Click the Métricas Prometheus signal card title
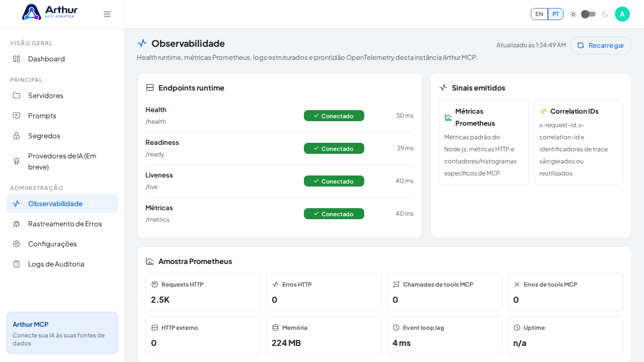Viewport: 644px width, 362px height. point(475,117)
